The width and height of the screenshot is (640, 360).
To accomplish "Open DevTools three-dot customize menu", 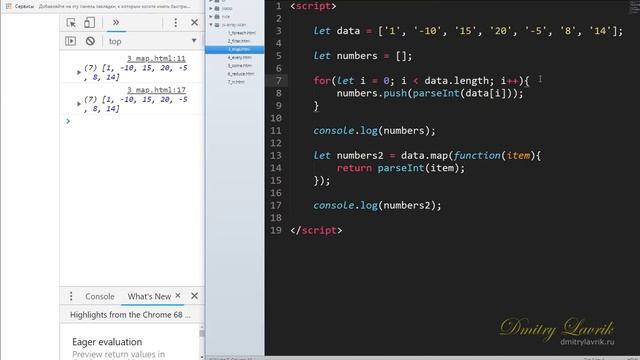I will tap(176, 22).
